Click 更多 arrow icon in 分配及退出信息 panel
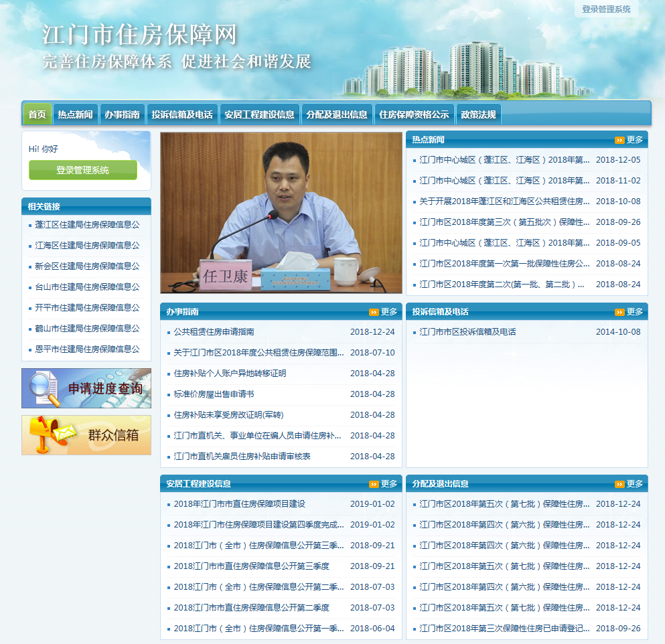This screenshot has height=644, width=665. point(619,484)
